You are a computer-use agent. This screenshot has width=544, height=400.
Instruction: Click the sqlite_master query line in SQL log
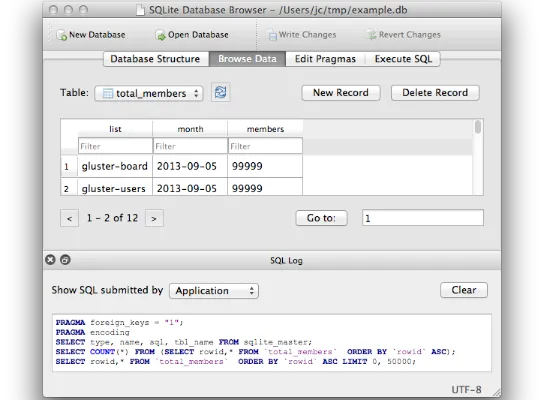click(184, 342)
